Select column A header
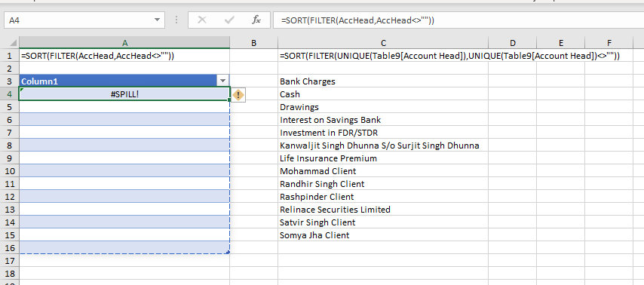The image size is (644, 285). click(124, 43)
